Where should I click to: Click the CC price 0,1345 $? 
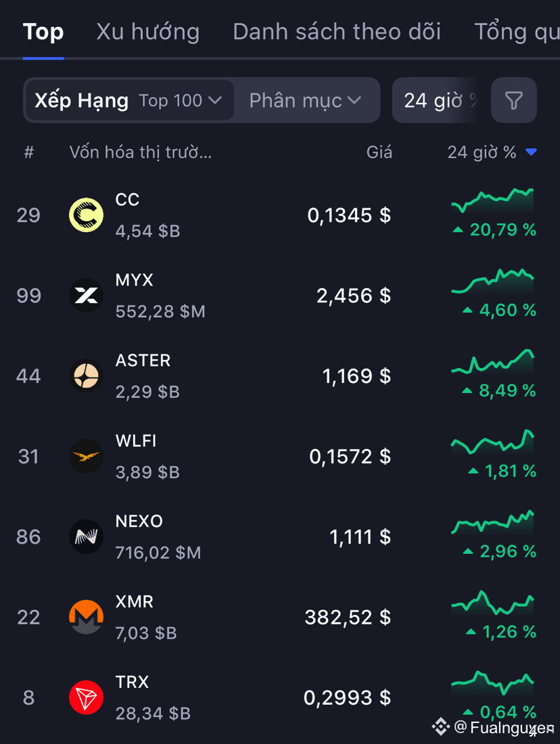coord(349,215)
